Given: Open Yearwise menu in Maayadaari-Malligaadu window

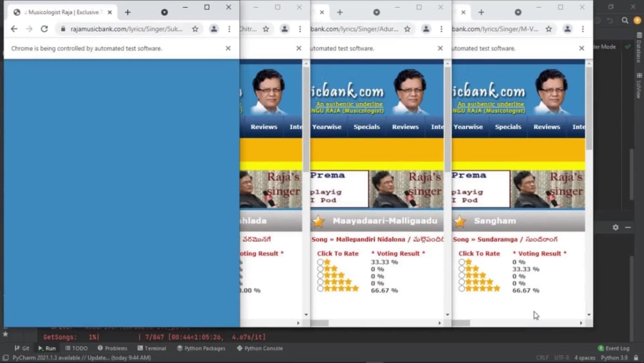Looking at the screenshot, I should click(327, 126).
